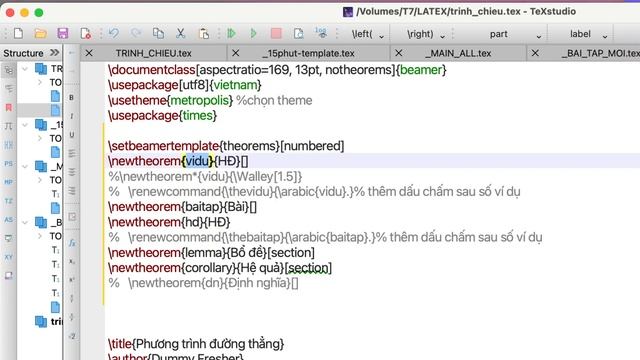This screenshot has width=640, height=360.
Task: Close the _15phut-template.tex tab
Action: tap(236, 53)
